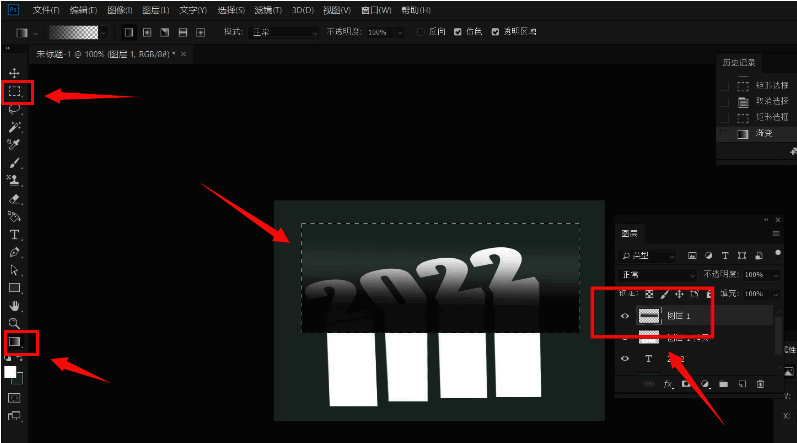
Task: Toggle layer filtering switch on or off
Action: [778, 254]
